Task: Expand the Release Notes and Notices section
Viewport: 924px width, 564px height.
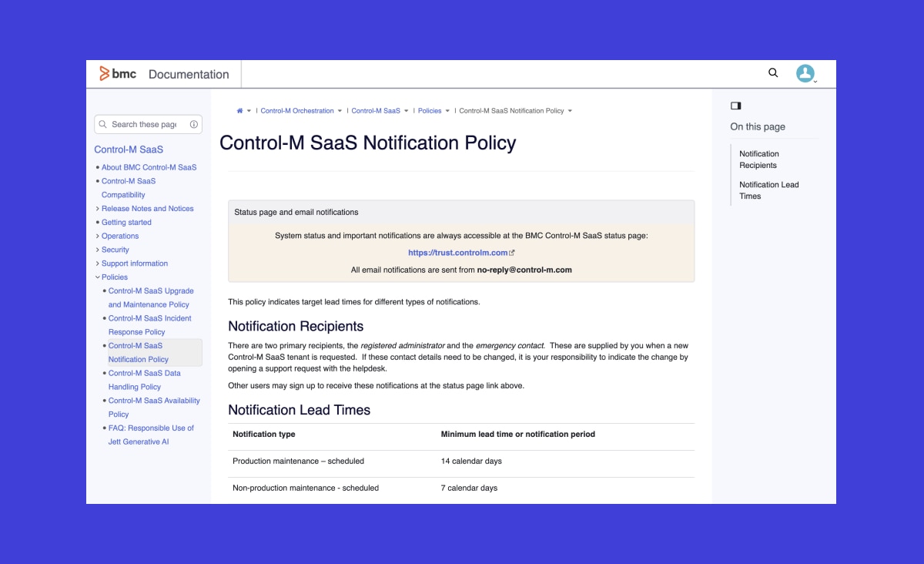Action: (97, 208)
